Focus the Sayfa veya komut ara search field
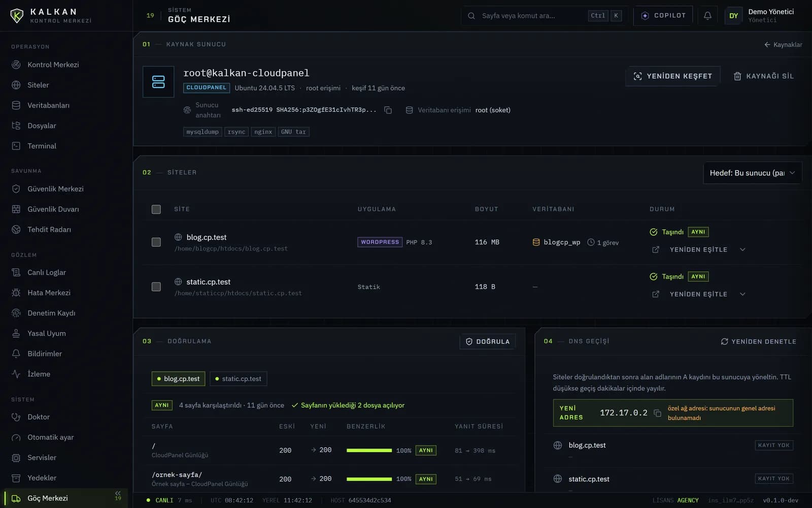The width and height of the screenshot is (812, 508). pos(544,16)
